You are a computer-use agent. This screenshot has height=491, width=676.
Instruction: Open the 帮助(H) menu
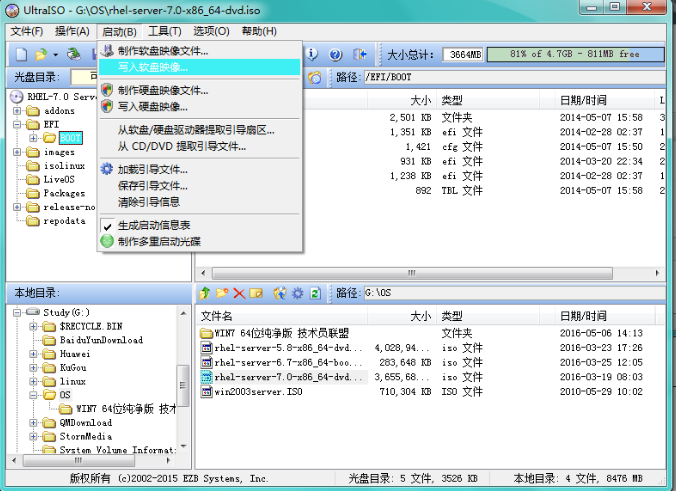coord(259,31)
